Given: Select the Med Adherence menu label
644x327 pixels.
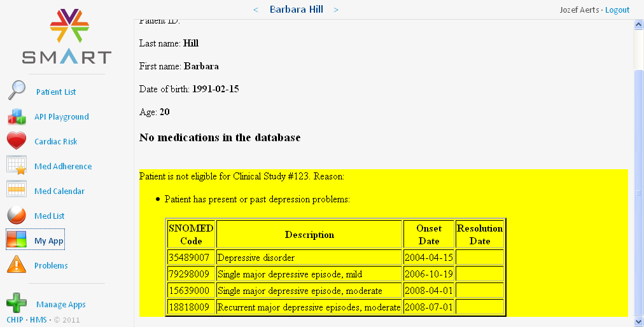Looking at the screenshot, I should pos(63,167).
